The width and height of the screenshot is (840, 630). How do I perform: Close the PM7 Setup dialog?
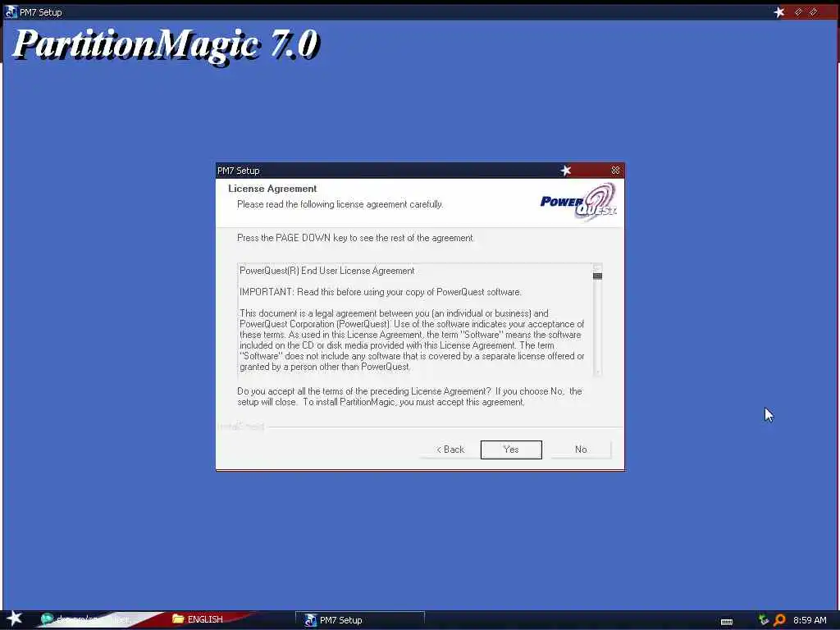coord(615,171)
